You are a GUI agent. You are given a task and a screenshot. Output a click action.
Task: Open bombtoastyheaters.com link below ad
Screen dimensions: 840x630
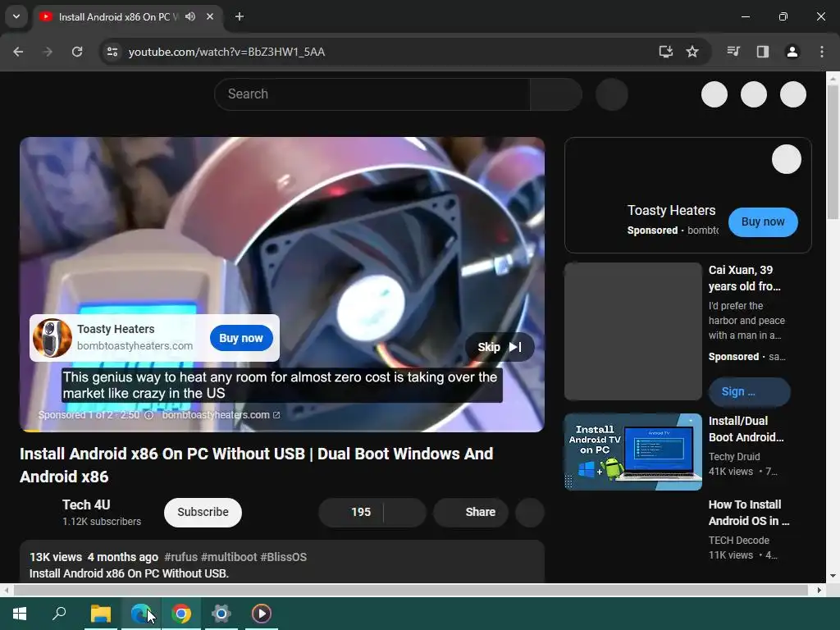click(x=221, y=415)
